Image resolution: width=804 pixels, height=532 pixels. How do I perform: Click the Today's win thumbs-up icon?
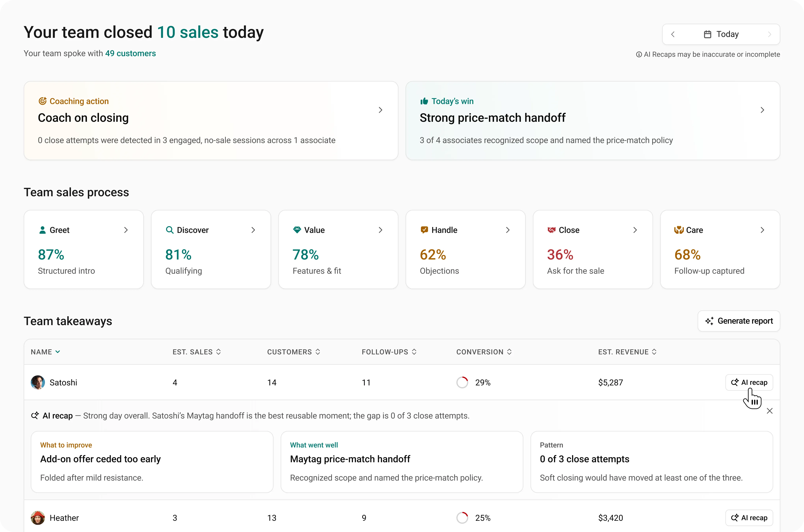(424, 101)
